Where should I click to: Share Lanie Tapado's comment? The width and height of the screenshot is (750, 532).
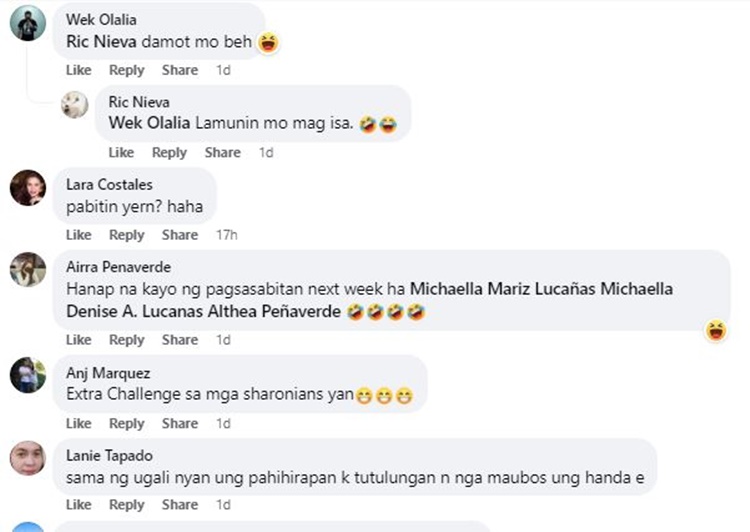point(180,505)
